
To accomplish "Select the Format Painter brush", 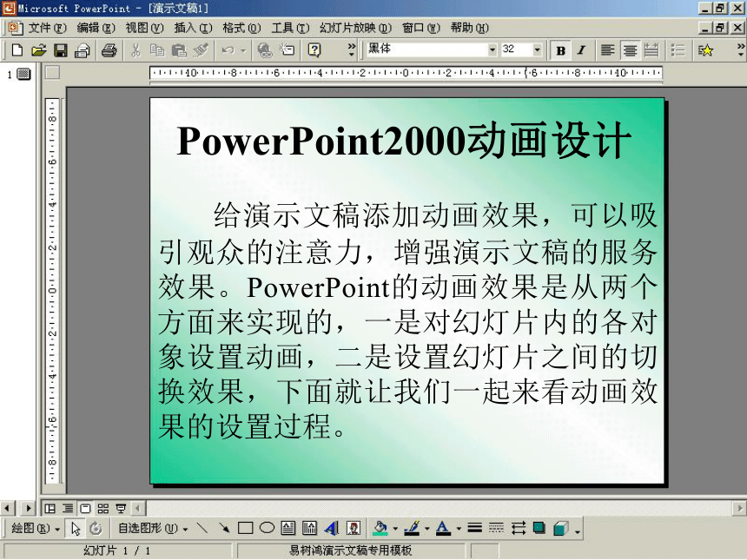I will click(201, 50).
